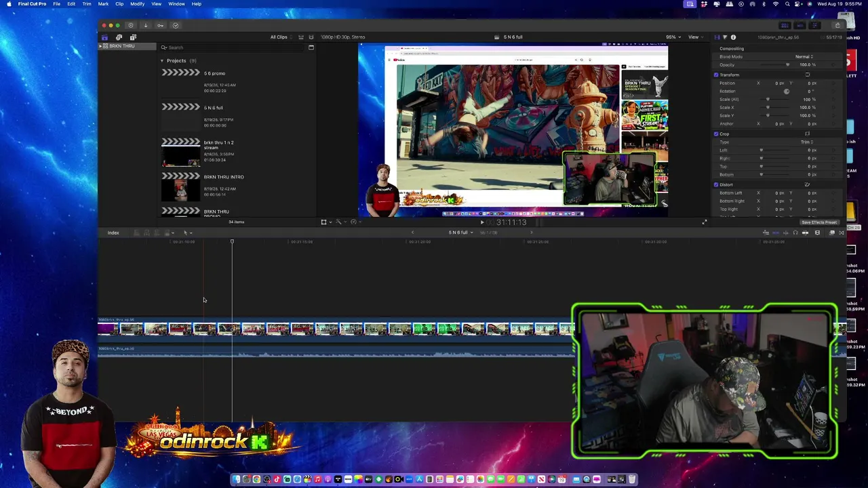This screenshot has width=868, height=488.
Task: Click the Rotation dial control
Action: pyautogui.click(x=787, y=91)
